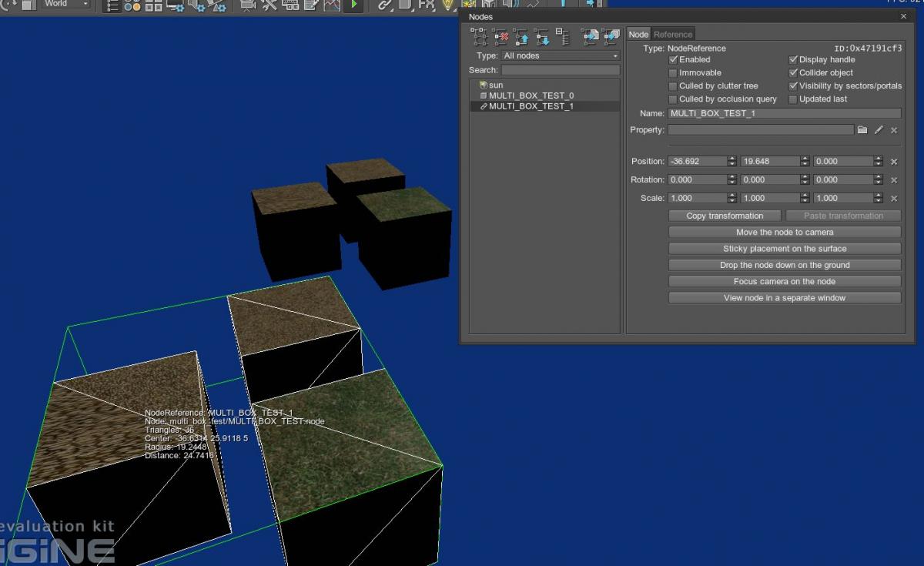
Task: Select MULTI_BOX_TEST_0 in the node list
Action: tap(531, 96)
